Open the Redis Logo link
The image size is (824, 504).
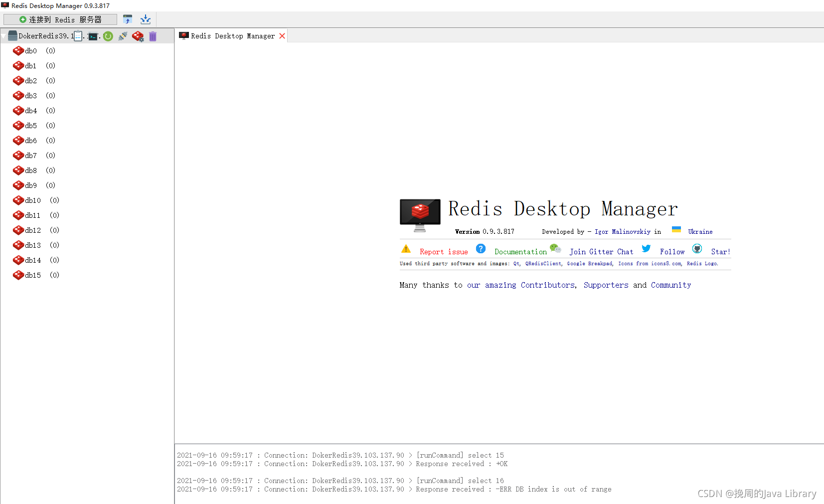[x=702, y=264]
